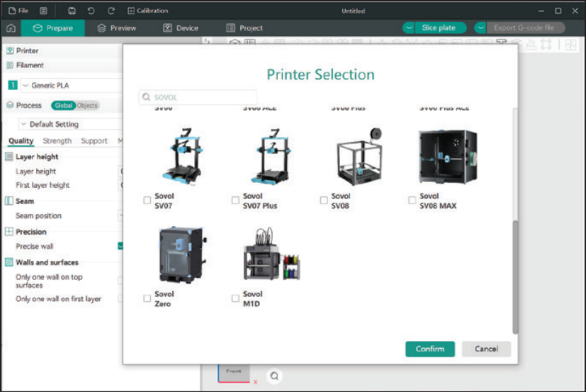Viewport: 586px width, 392px height.
Task: Click the Home icon in the tab bar
Action: click(11, 28)
